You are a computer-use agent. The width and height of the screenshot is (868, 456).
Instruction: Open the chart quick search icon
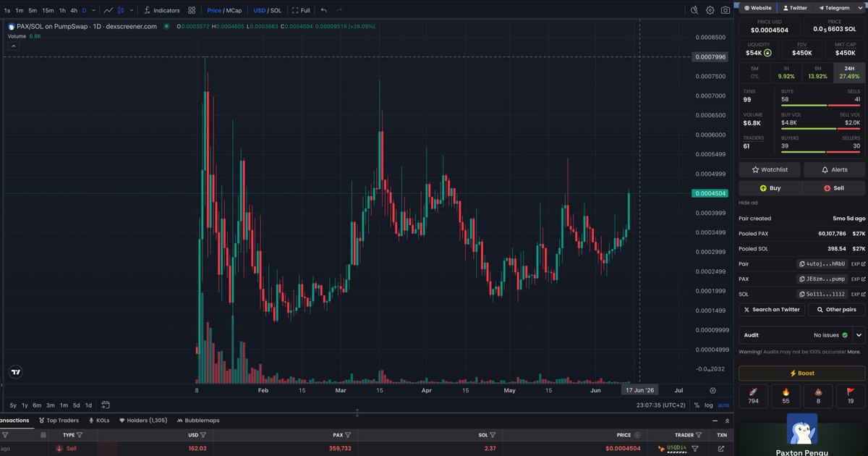(694, 10)
